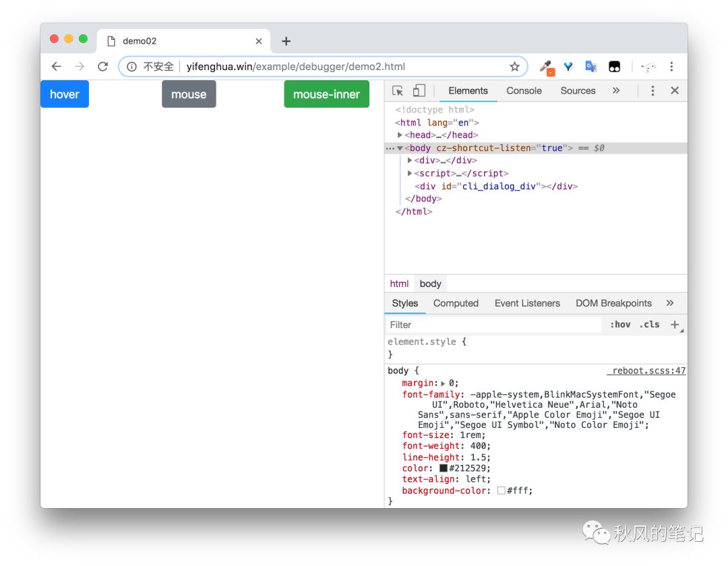Click the gray mouse button
Image resolution: width=728 pixels, height=566 pixels.
pyautogui.click(x=189, y=94)
